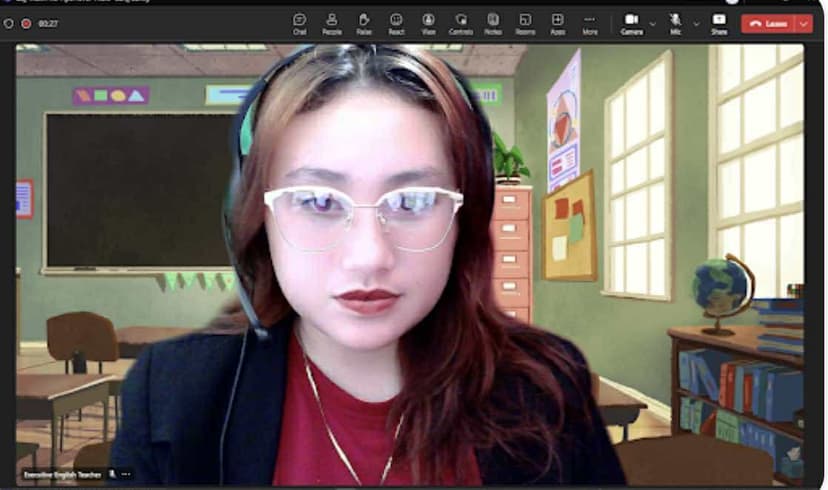Open the Chat panel
Viewport: 828px width, 490px height.
point(299,23)
